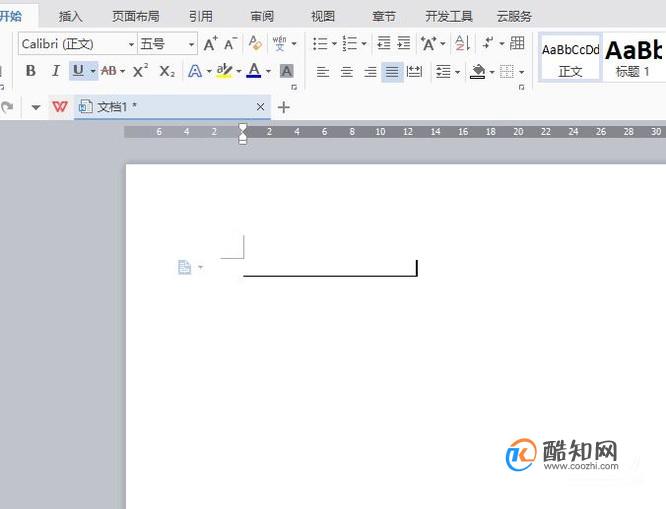Open the 插入 ribbon tab
The height and width of the screenshot is (509, 666).
click(70, 17)
